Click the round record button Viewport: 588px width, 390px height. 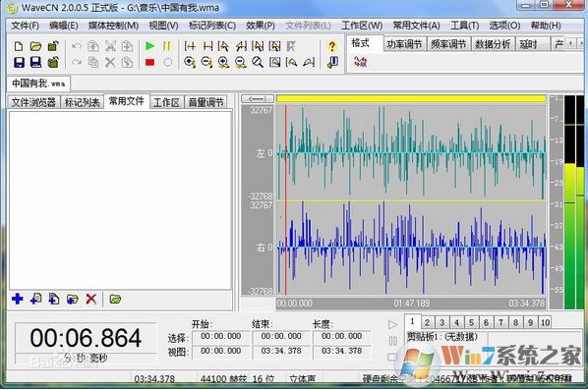click(x=167, y=62)
